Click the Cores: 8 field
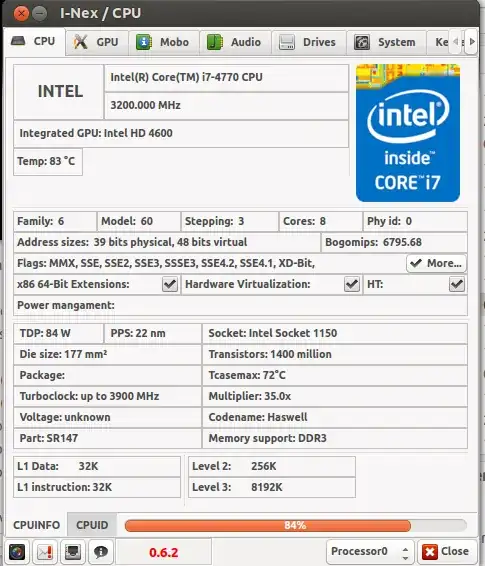This screenshot has width=485, height=566. [x=321, y=221]
